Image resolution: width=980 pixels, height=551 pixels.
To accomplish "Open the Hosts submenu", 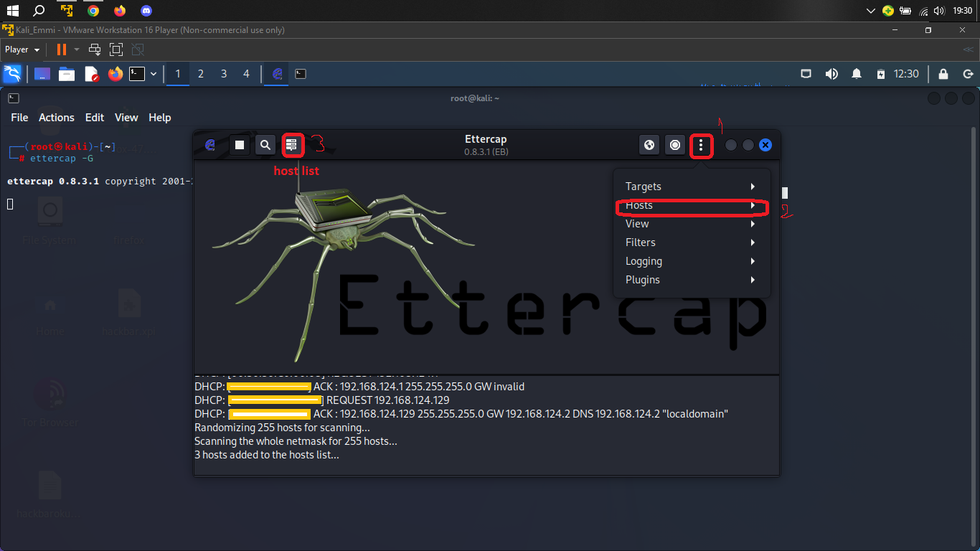I will pos(691,205).
